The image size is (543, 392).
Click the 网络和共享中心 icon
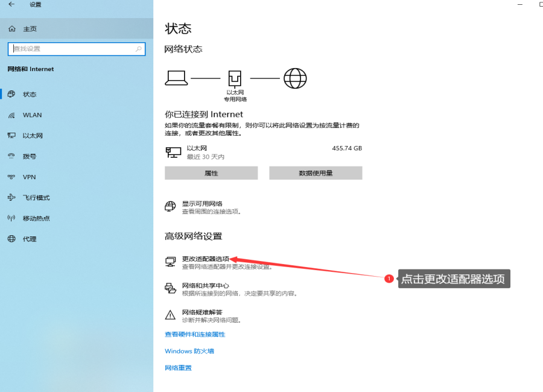(x=170, y=288)
